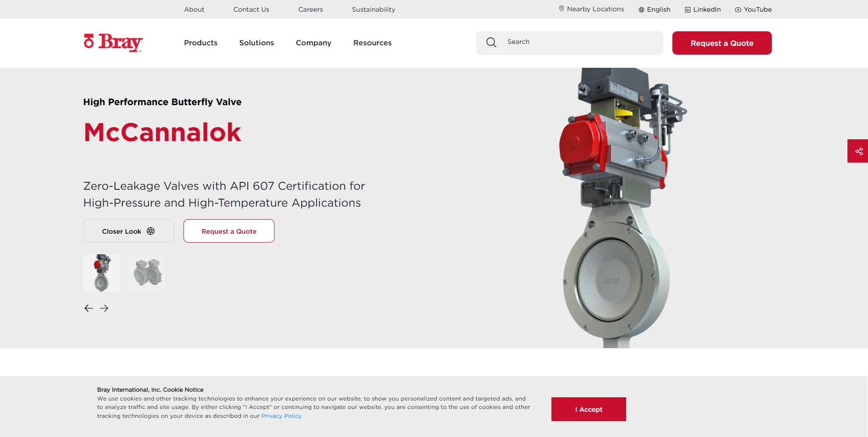Screen dimensions: 868x437
Task: Click the next slide arrow
Action: tap(104, 308)
